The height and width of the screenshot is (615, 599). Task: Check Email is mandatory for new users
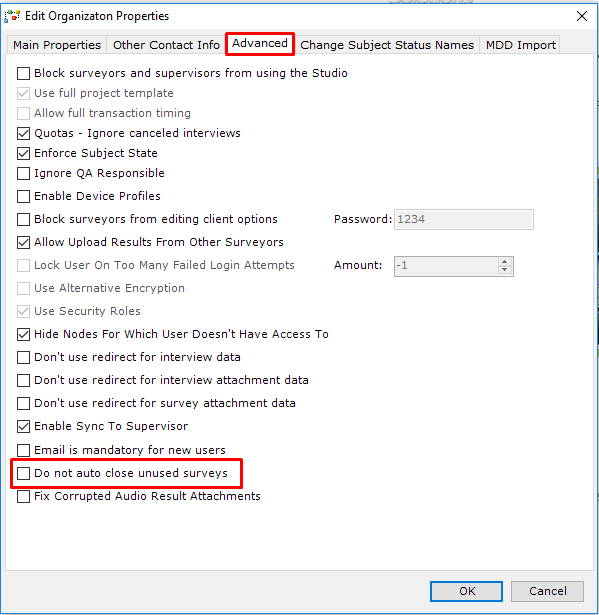click(x=24, y=450)
